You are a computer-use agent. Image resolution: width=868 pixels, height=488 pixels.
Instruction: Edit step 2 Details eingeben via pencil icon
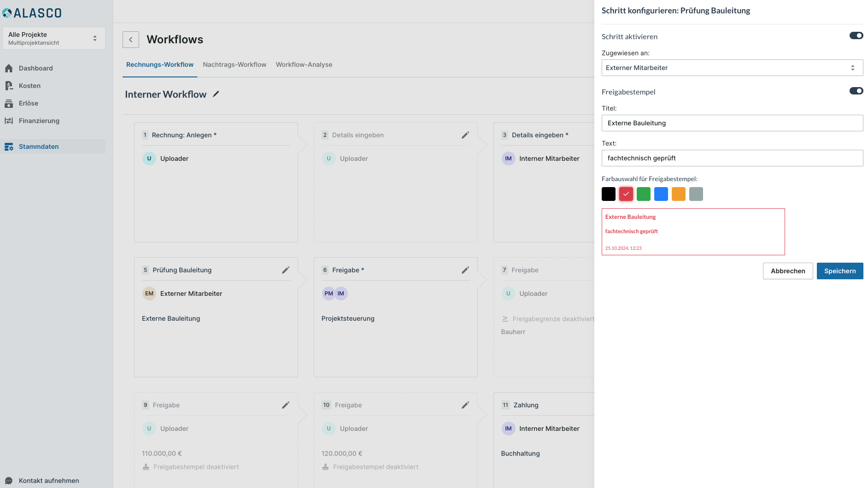pyautogui.click(x=465, y=135)
